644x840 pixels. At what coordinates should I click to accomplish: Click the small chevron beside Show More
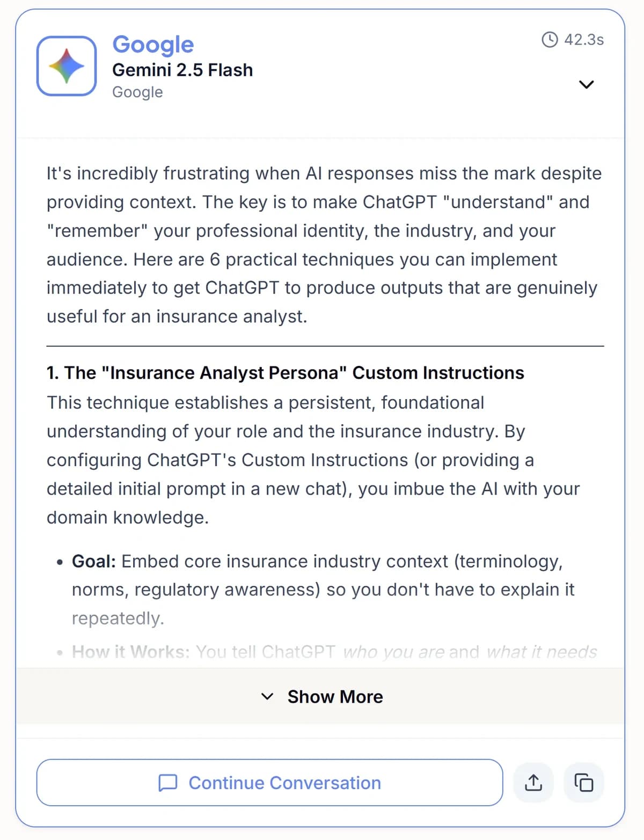(267, 697)
